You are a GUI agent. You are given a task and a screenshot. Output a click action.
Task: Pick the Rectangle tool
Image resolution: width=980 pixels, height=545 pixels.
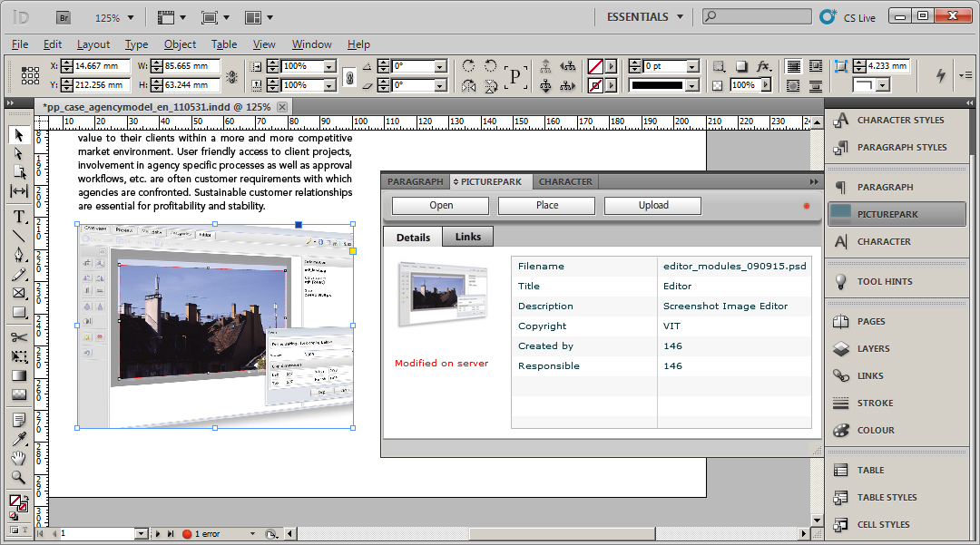19,312
